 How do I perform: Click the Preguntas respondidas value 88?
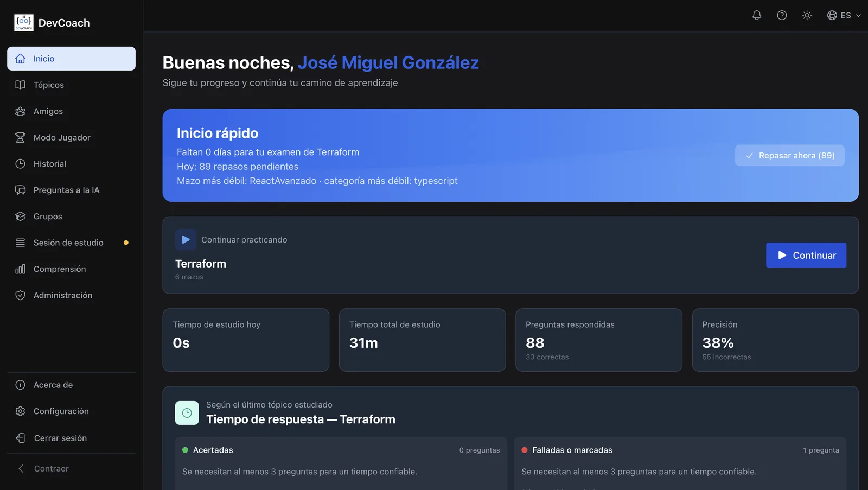tap(535, 343)
